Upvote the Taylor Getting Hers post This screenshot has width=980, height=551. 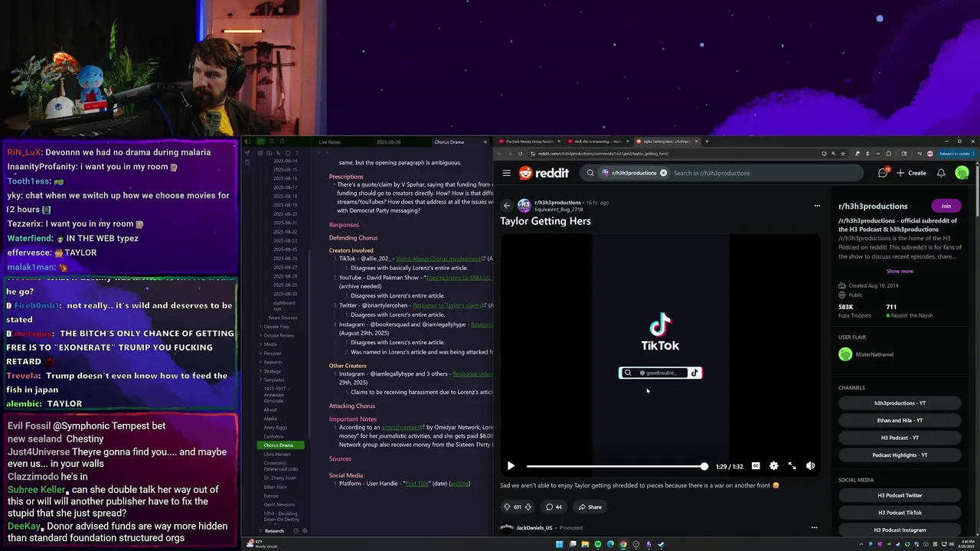point(506,507)
